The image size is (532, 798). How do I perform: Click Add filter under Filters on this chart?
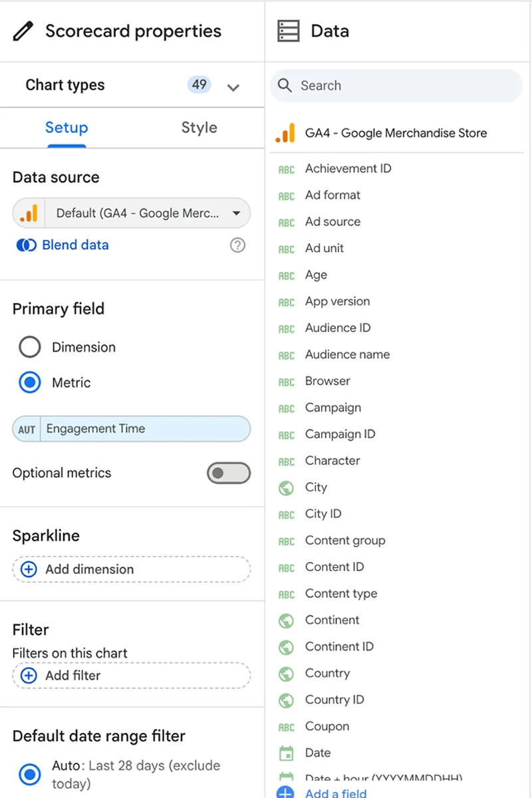click(x=131, y=676)
